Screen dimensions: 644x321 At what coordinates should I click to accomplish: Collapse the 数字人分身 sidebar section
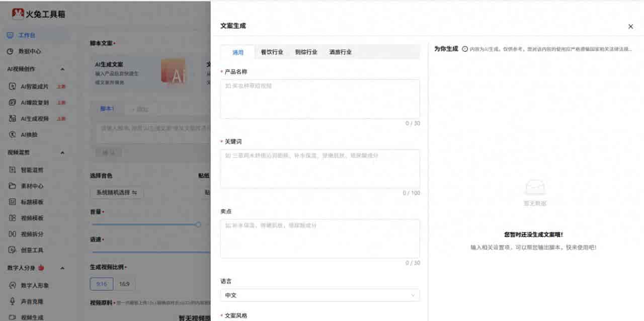tap(62, 268)
